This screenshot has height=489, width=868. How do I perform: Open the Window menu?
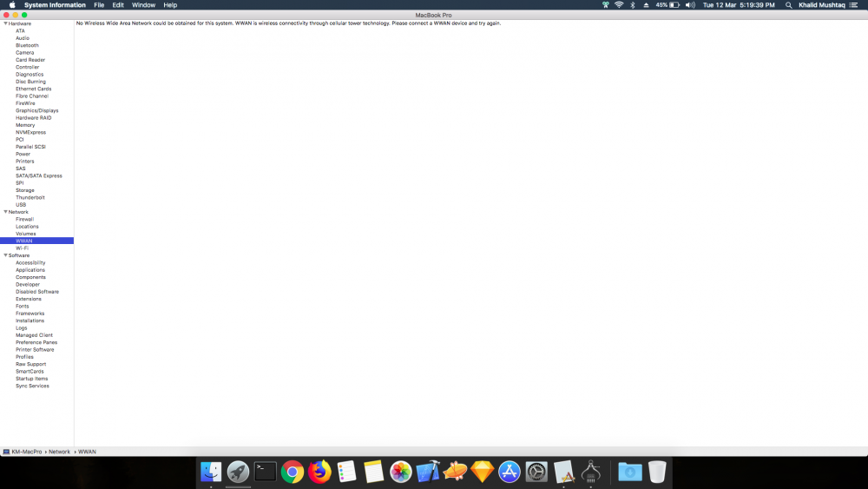tap(143, 5)
